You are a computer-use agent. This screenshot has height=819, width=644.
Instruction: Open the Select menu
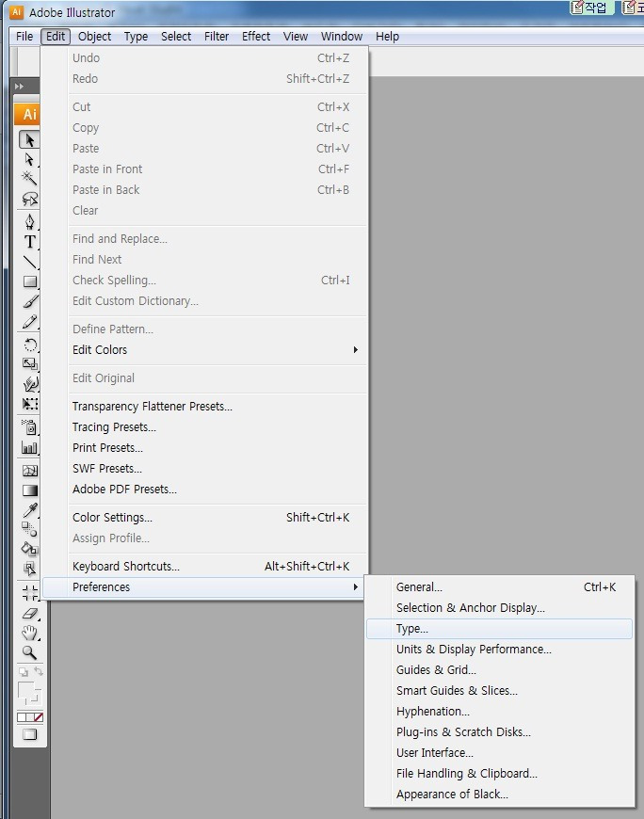pos(176,36)
